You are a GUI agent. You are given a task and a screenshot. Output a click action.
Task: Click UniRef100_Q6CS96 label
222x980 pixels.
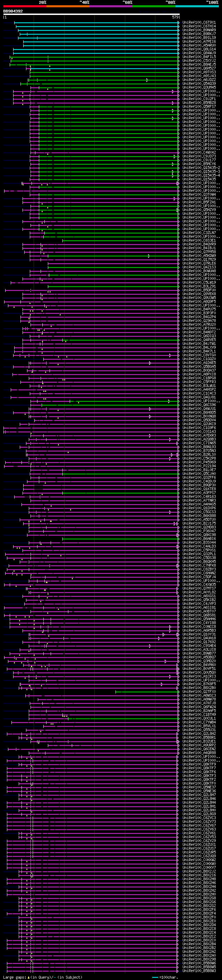[199, 405]
